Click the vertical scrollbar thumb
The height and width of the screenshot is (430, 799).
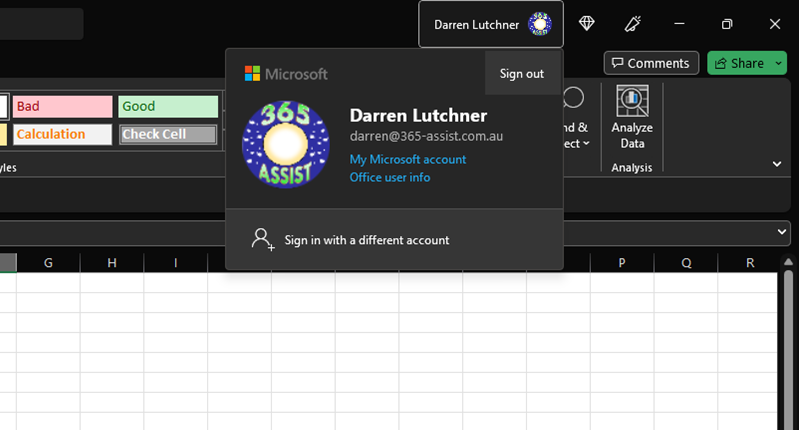[788, 350]
